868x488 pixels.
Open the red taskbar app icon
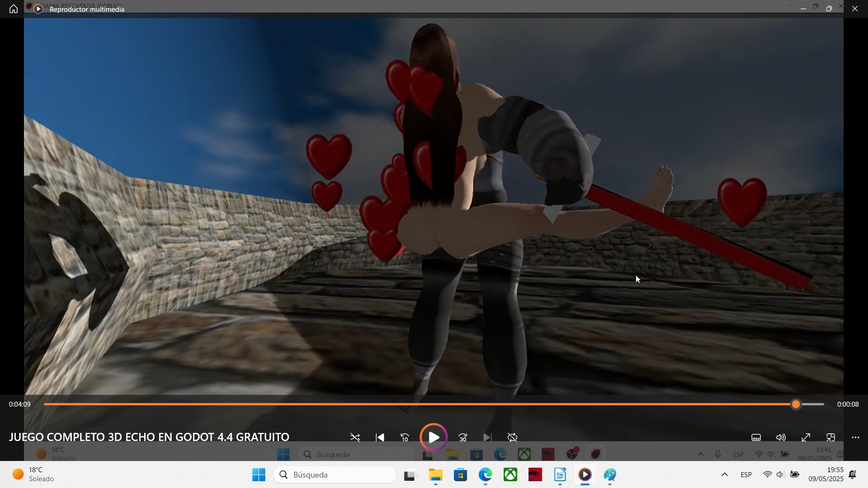(535, 475)
